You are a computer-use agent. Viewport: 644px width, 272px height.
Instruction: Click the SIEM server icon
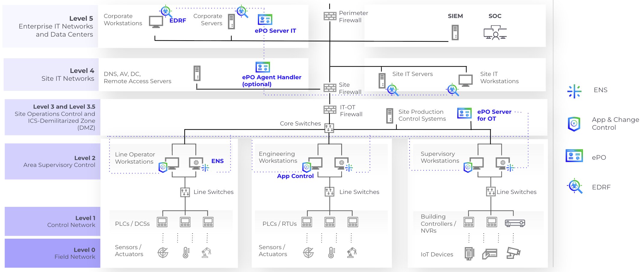(455, 32)
